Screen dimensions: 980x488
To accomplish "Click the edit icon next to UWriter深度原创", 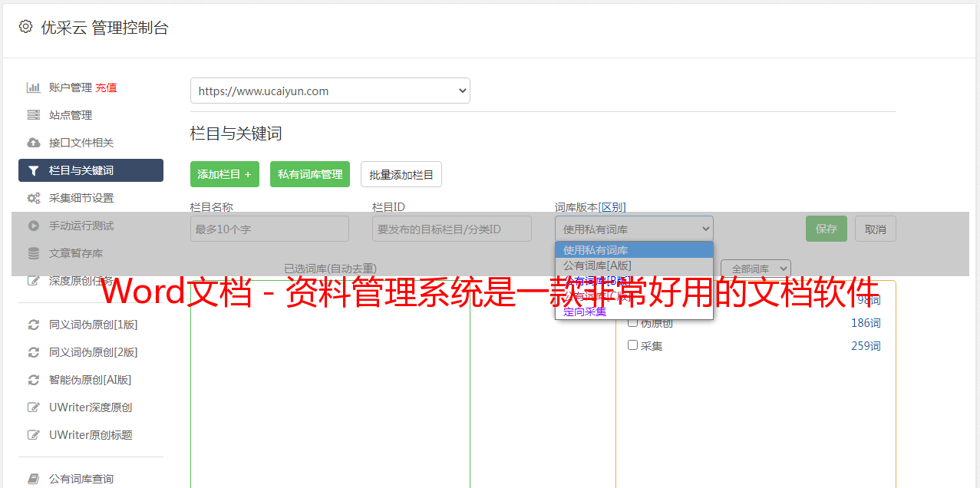I will pos(33,407).
